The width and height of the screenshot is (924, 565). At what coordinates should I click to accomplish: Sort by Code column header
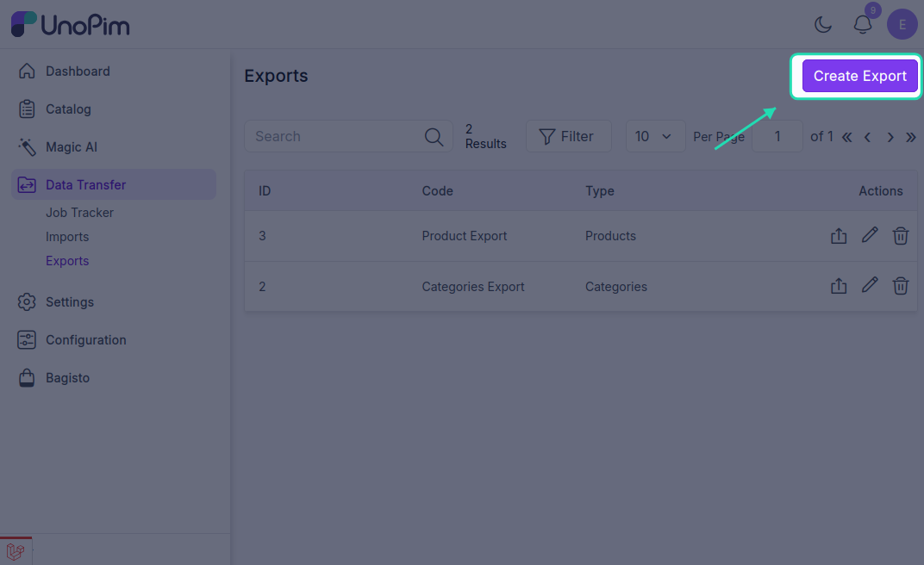coord(437,190)
